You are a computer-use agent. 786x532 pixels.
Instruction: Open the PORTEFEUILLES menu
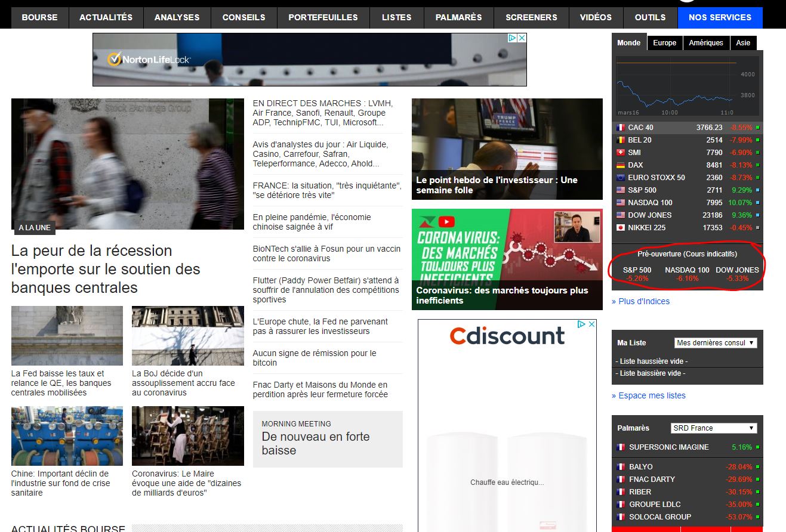[323, 17]
